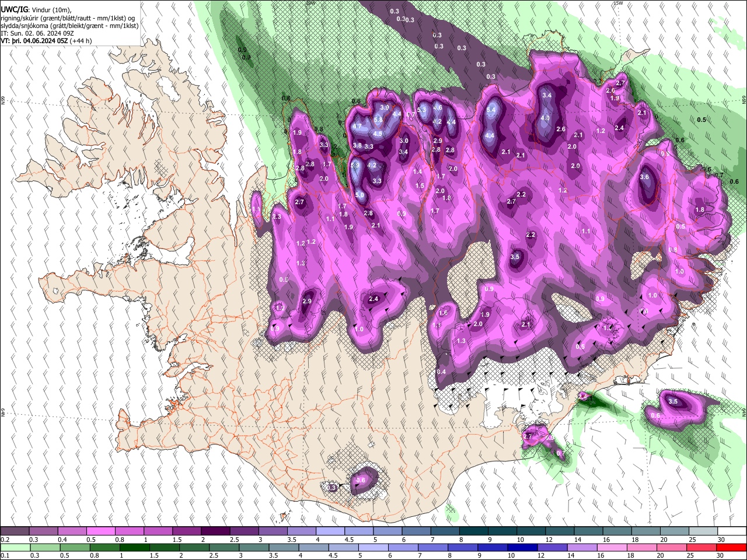The width and height of the screenshot is (747, 560).
Task: Click the darkest purple swatch labeled 2 in the snow scale
Action: coord(215,531)
